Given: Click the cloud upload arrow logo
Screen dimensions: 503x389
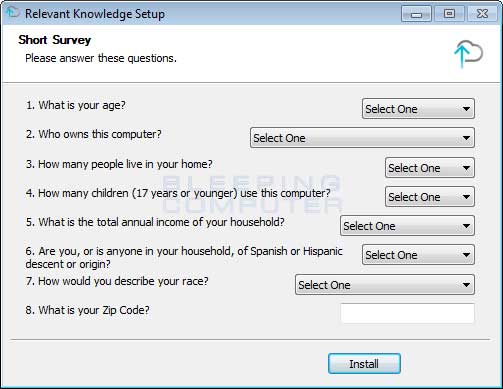Looking at the screenshot, I should tap(468, 54).
